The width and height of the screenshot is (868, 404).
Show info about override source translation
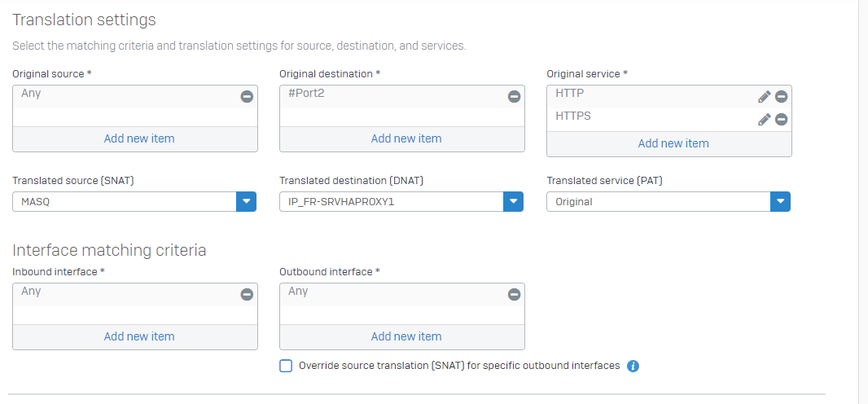[633, 366]
